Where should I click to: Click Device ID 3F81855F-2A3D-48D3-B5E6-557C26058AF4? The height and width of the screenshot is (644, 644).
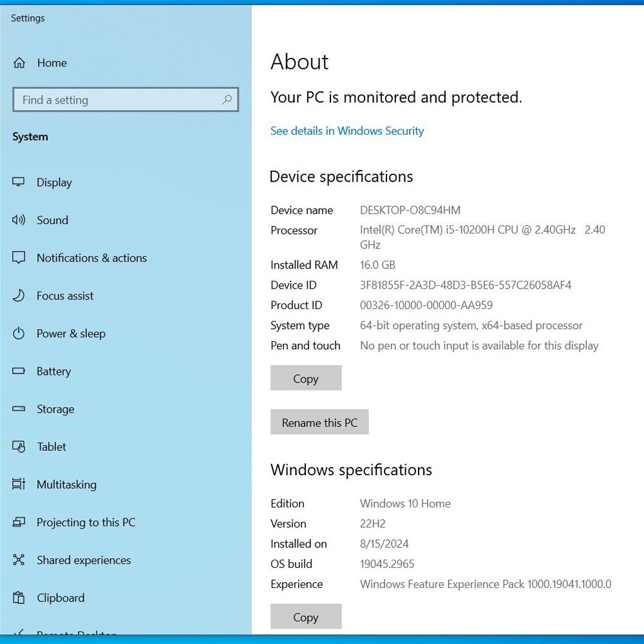pyautogui.click(x=466, y=285)
